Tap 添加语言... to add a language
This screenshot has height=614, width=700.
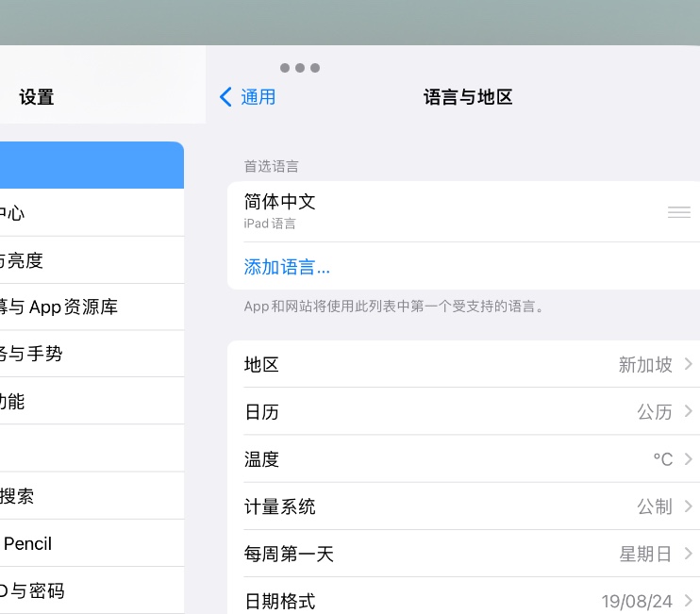coord(287,267)
